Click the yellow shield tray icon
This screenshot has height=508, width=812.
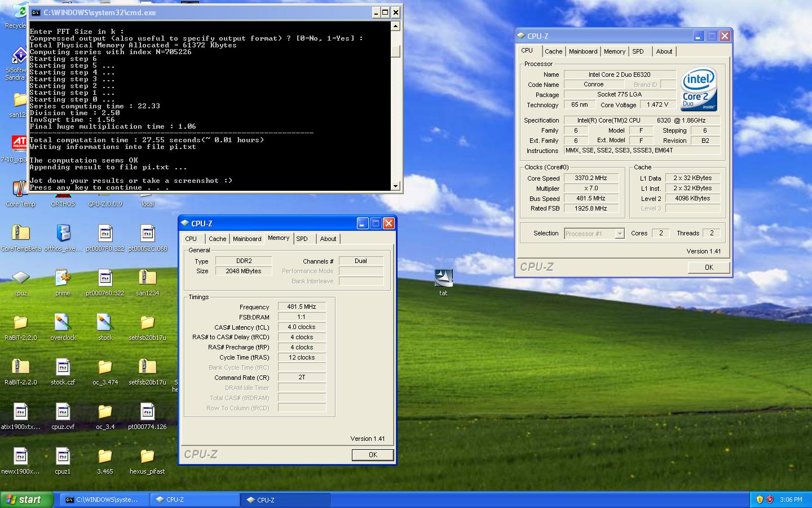pyautogui.click(x=760, y=500)
